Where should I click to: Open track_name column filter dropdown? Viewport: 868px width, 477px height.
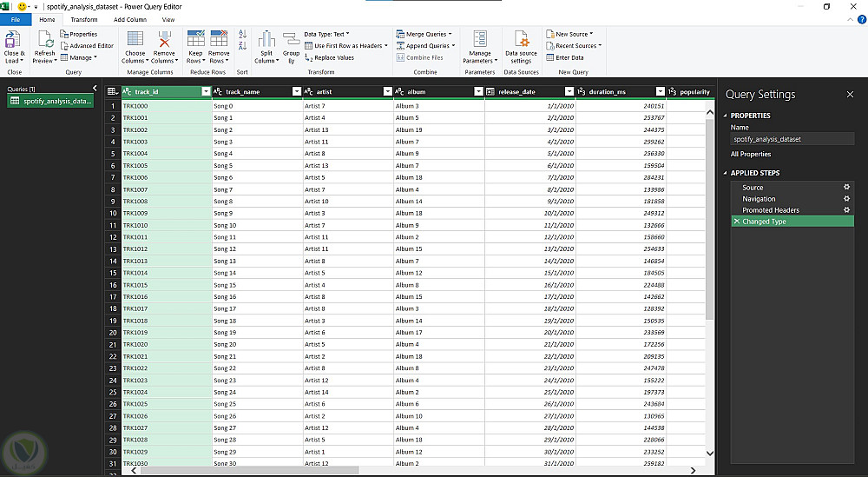[297, 91]
